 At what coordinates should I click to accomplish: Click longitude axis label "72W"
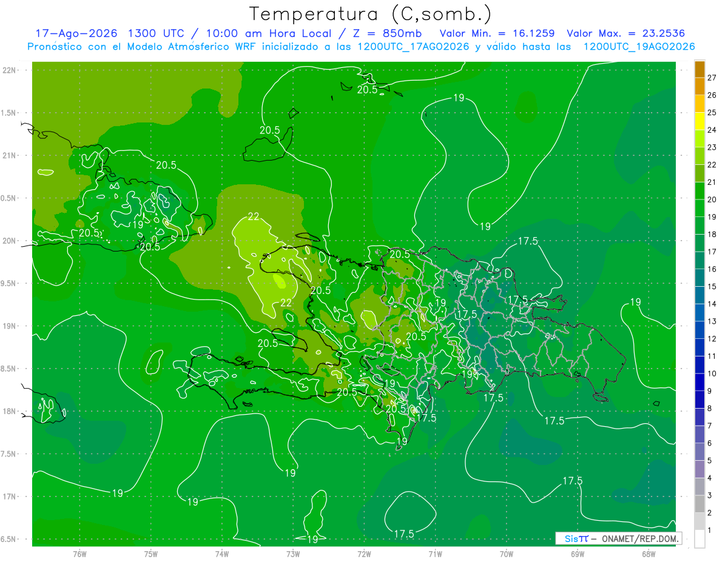click(x=364, y=554)
